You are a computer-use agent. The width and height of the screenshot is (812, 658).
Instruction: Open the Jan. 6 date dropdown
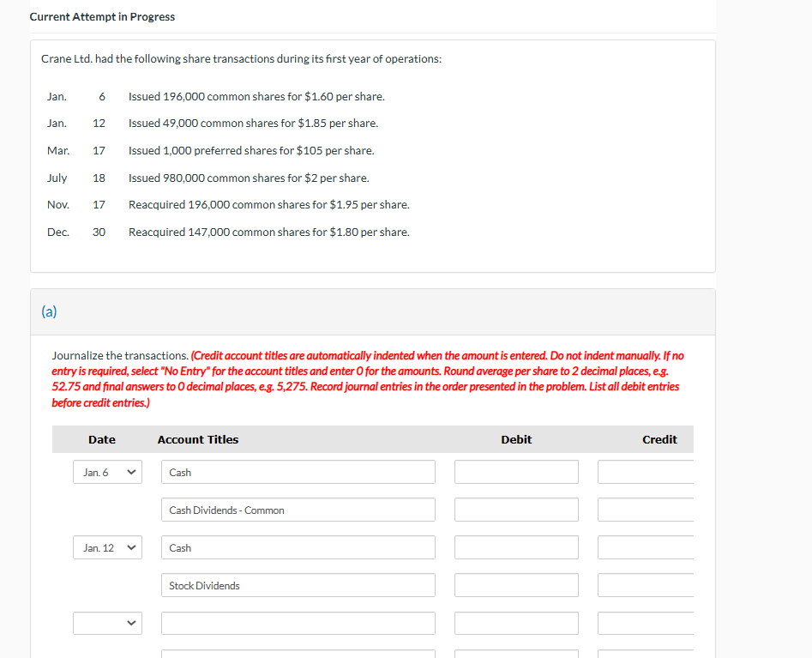tap(106, 472)
